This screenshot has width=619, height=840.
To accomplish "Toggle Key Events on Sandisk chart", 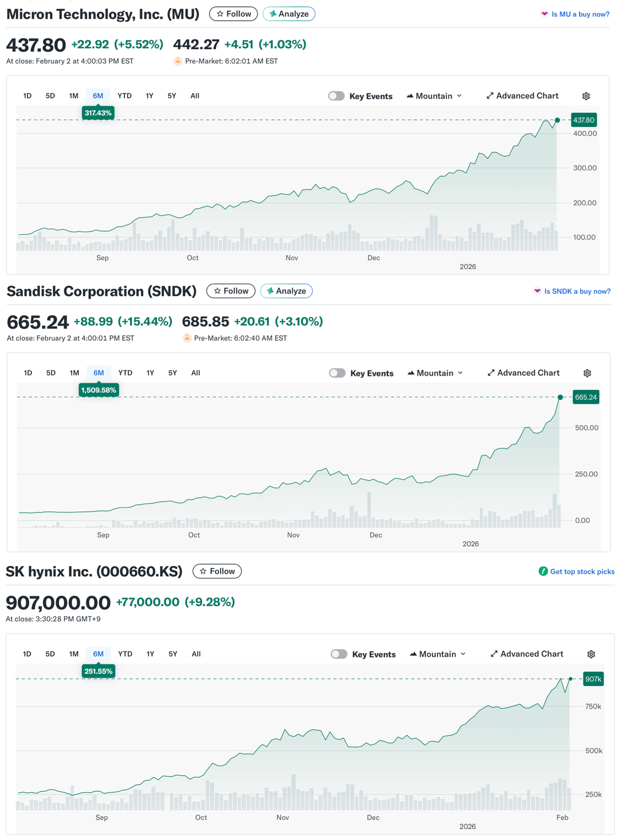I will (x=338, y=373).
